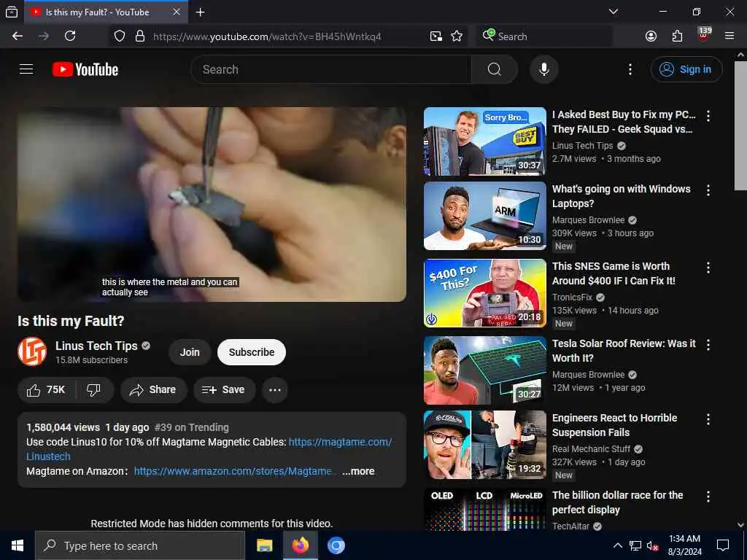Show hidden system tray icons

[617, 545]
